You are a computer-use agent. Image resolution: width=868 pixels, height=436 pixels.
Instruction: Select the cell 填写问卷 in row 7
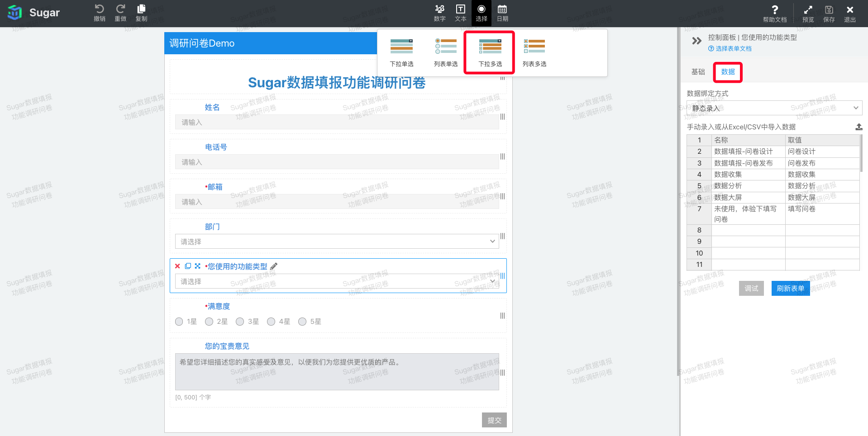pyautogui.click(x=822, y=214)
